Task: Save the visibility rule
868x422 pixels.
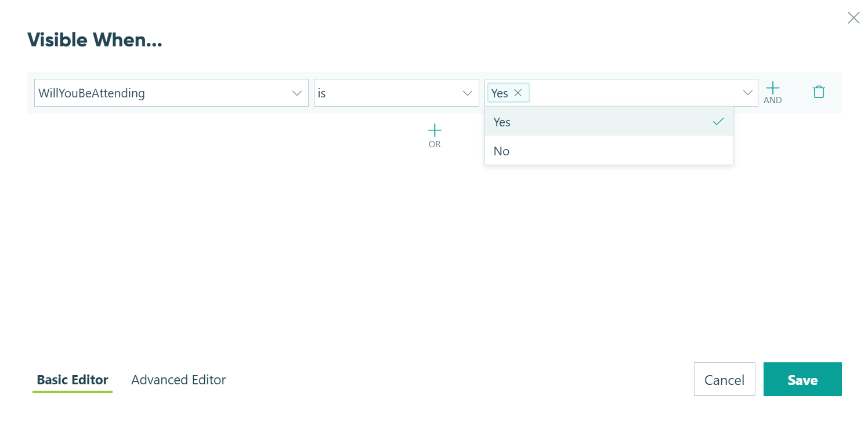Action: point(802,380)
